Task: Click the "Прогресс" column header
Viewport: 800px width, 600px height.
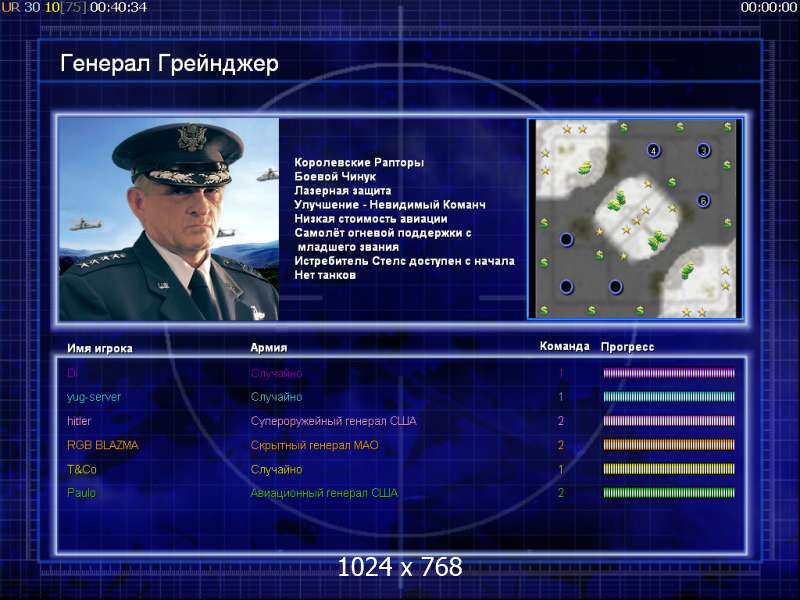Action: coord(627,347)
